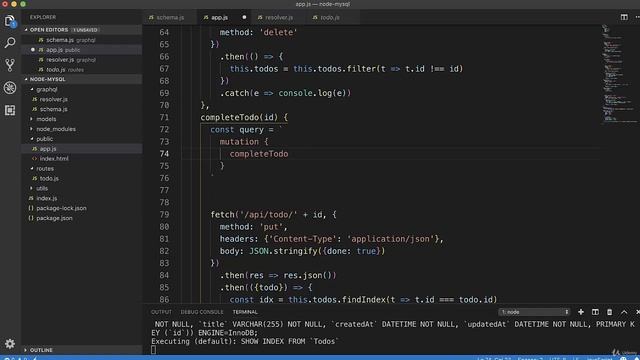
Task: Open todo.js in the routes folder
Action: coord(82,178)
